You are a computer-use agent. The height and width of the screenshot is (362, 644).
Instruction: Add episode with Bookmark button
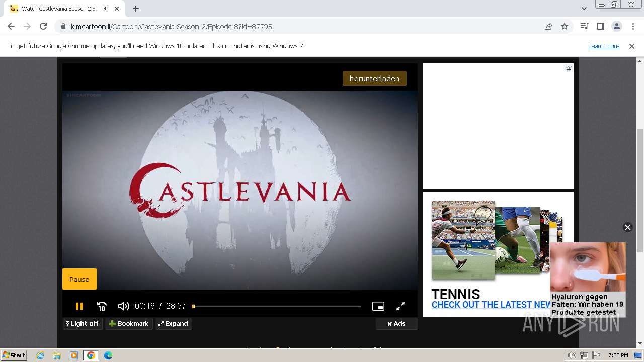pos(129,324)
